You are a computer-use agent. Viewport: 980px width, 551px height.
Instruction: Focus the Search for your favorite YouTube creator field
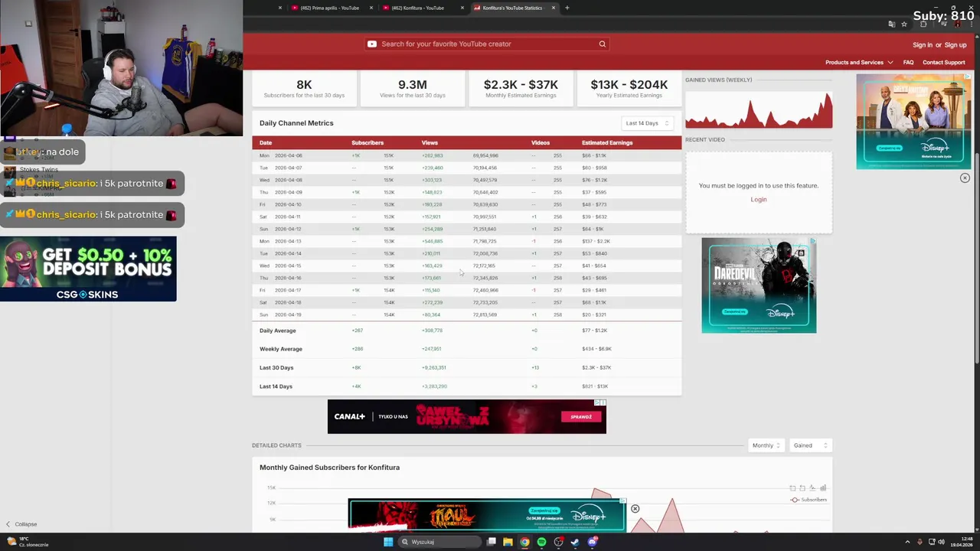coord(486,44)
